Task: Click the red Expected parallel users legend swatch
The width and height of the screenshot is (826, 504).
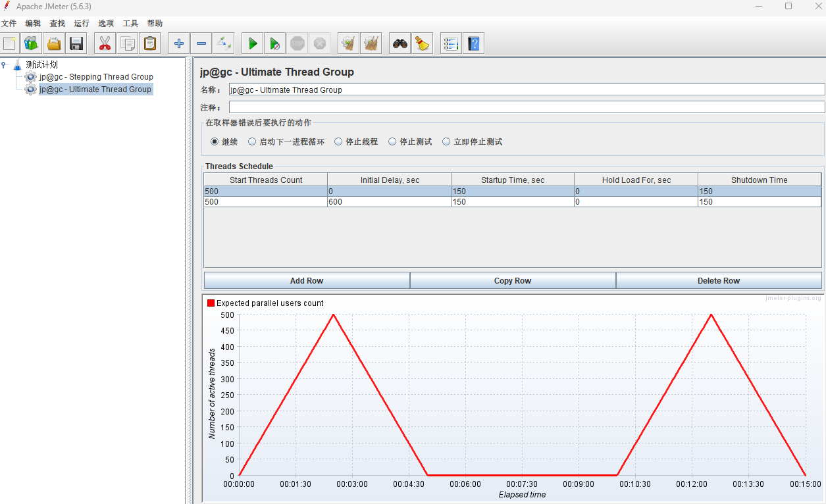Action: pyautogui.click(x=211, y=303)
